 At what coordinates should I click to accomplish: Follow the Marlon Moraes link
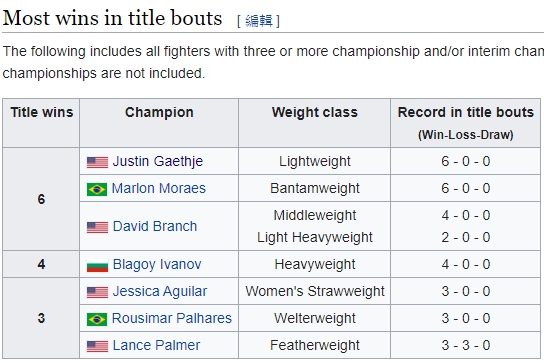click(159, 188)
